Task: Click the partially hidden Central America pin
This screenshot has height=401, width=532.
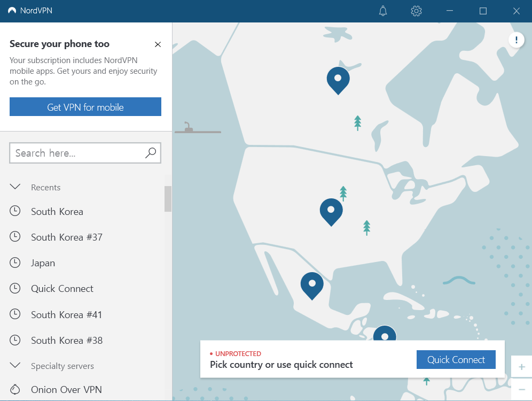Action: point(385,333)
